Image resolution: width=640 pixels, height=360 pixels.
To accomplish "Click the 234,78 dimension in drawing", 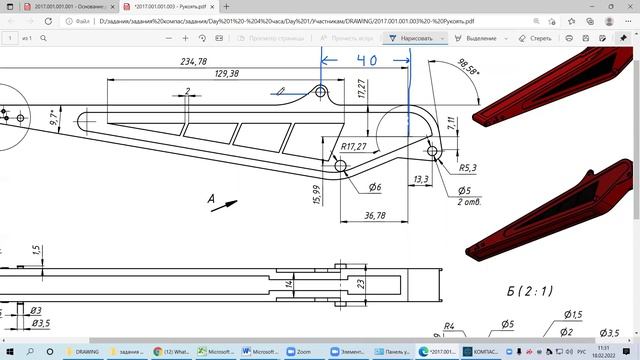I will [193, 62].
